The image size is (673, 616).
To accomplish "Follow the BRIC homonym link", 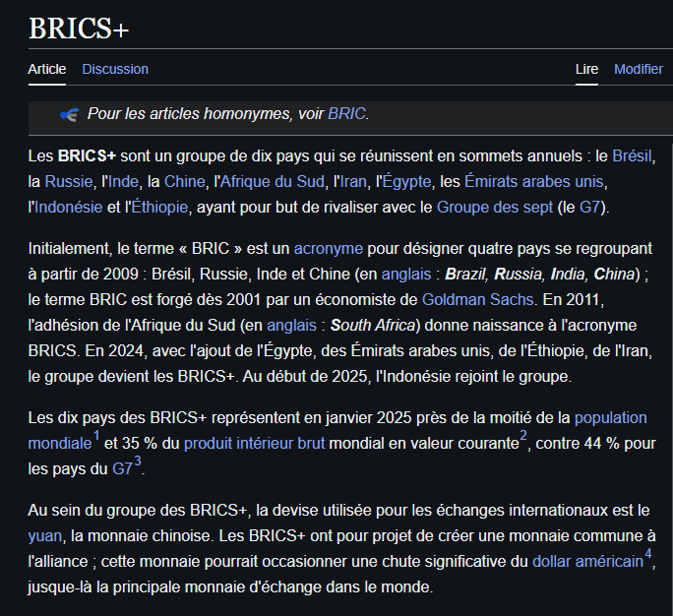I will tap(346, 114).
